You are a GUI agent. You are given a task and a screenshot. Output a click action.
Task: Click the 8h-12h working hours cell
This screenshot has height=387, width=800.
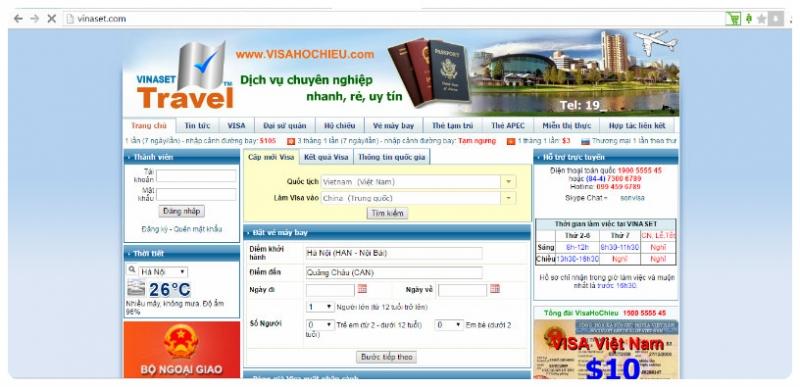[578, 247]
